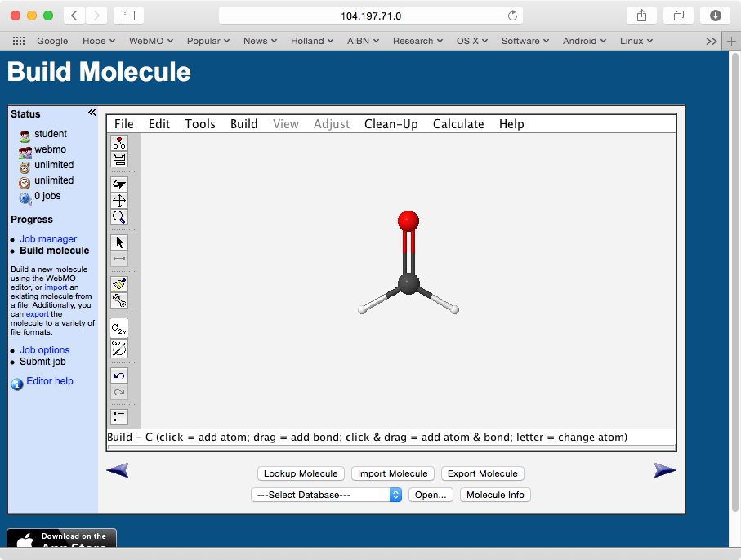Click the red oxygen atom
741x560 pixels.
tap(408, 220)
